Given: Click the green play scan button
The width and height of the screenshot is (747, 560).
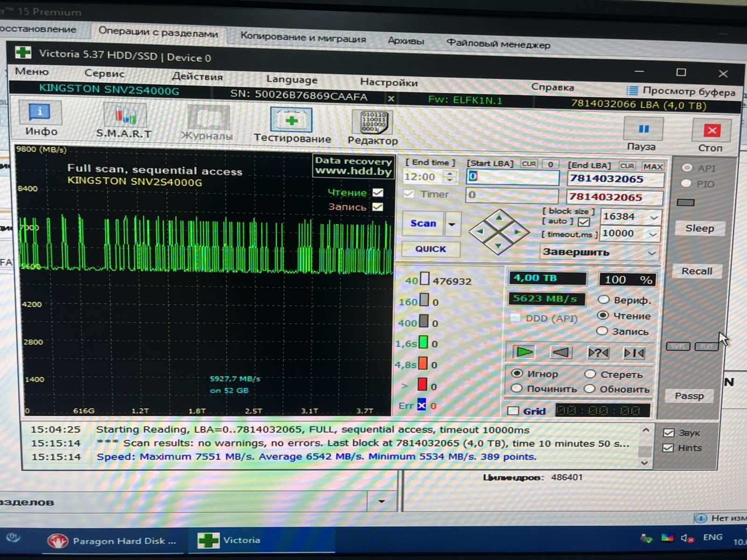Looking at the screenshot, I should 524,351.
